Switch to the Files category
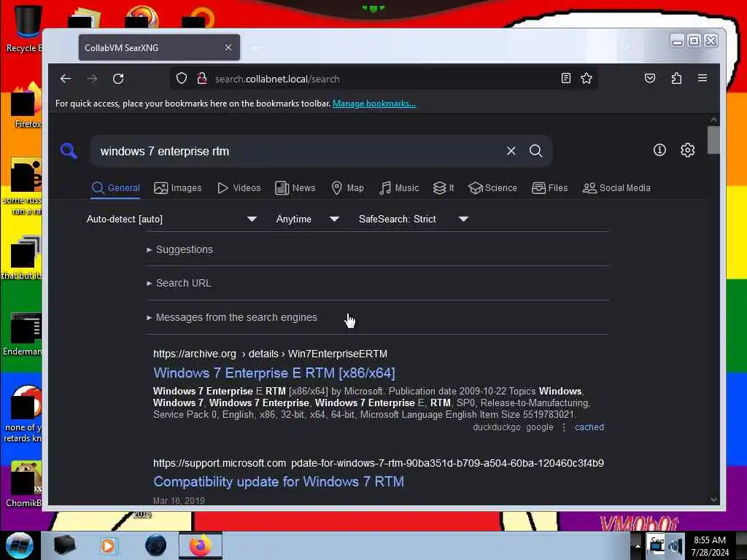 [x=550, y=188]
